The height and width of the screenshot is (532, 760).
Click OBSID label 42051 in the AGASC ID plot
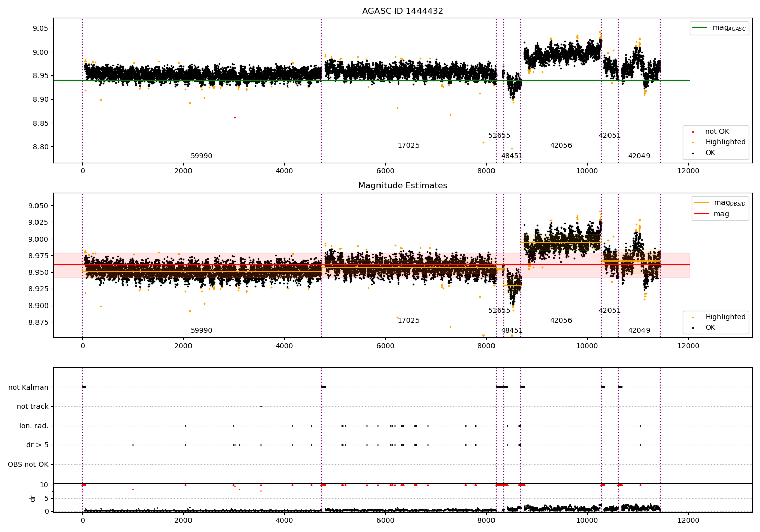pos(610,136)
